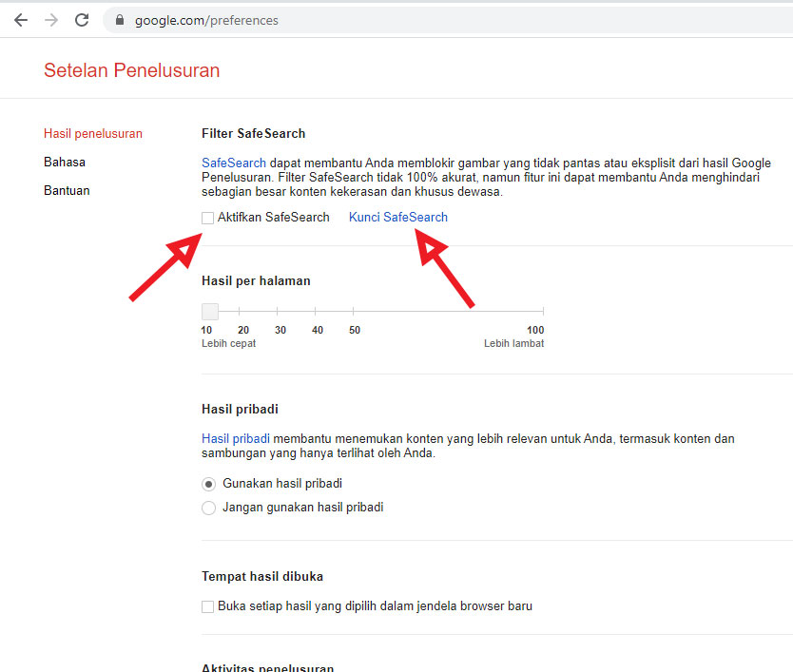The width and height of the screenshot is (793, 672).
Task: Reload the page using the refresh icon
Action: [83, 19]
